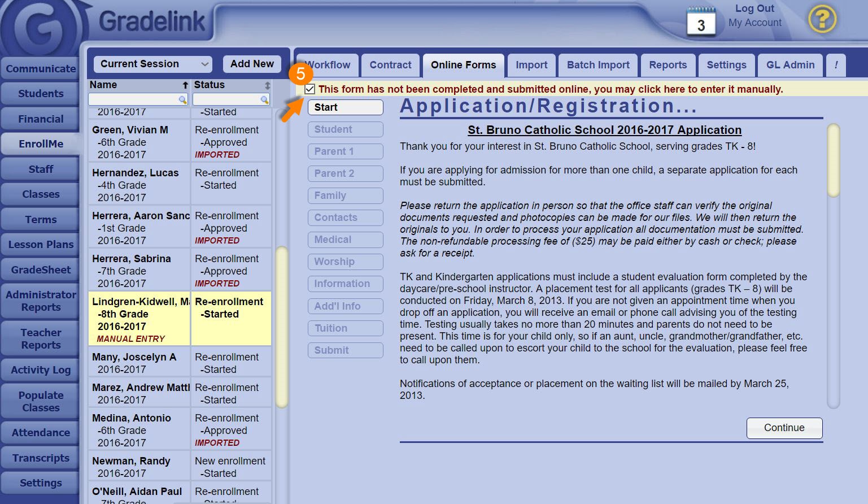This screenshot has width=868, height=504.
Task: Click the application text scrollbar thumb
Action: pos(833,160)
